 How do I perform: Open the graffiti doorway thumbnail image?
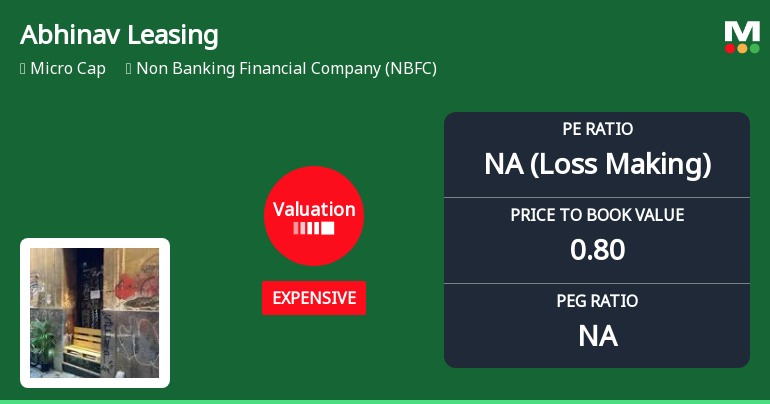(x=95, y=312)
